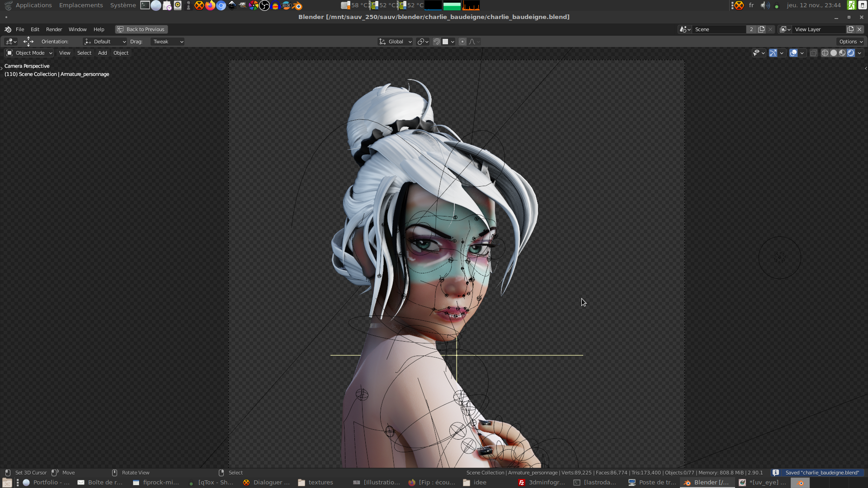Click the scene user count 2
The image size is (868, 488).
coord(751,29)
